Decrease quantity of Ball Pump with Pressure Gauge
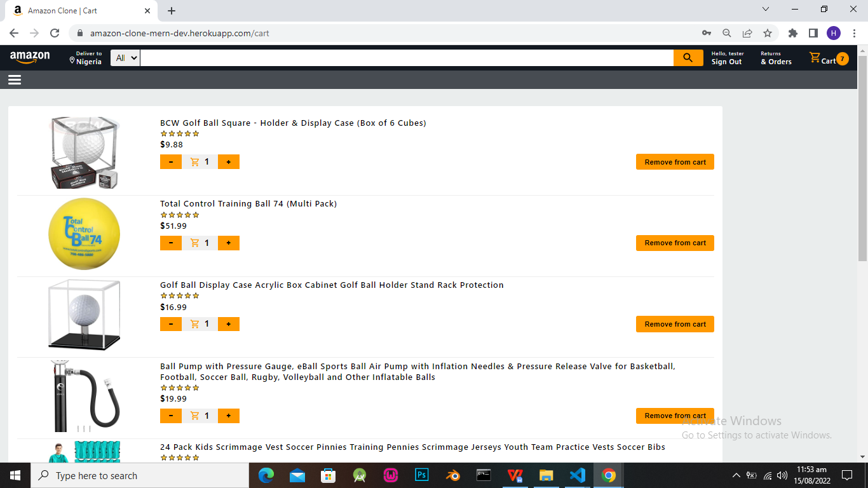 171,416
